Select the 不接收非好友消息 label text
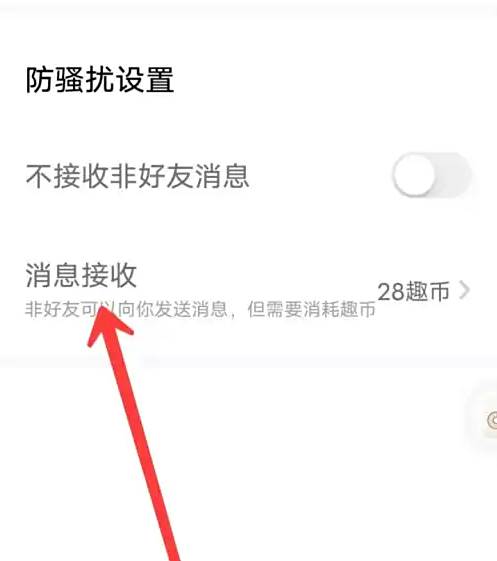The image size is (497, 561). [137, 176]
